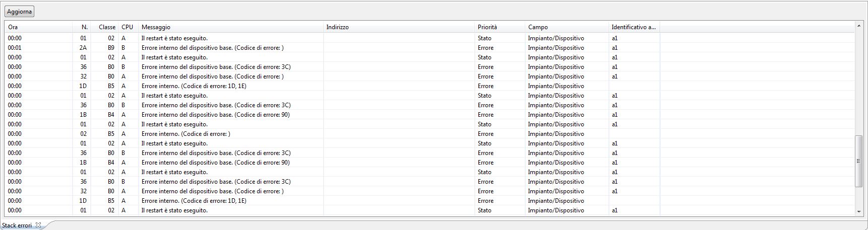Screen dimensions: 868x230
Task: Click the scrollbar up arrow
Action: pos(859,25)
